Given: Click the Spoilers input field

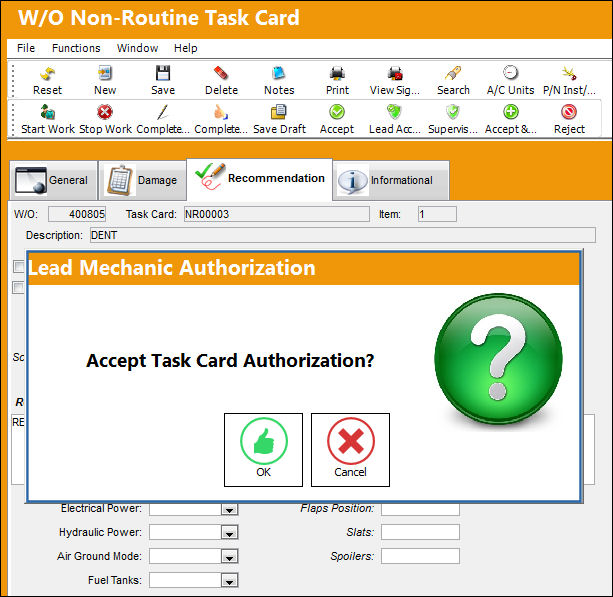Looking at the screenshot, I should click(420, 556).
